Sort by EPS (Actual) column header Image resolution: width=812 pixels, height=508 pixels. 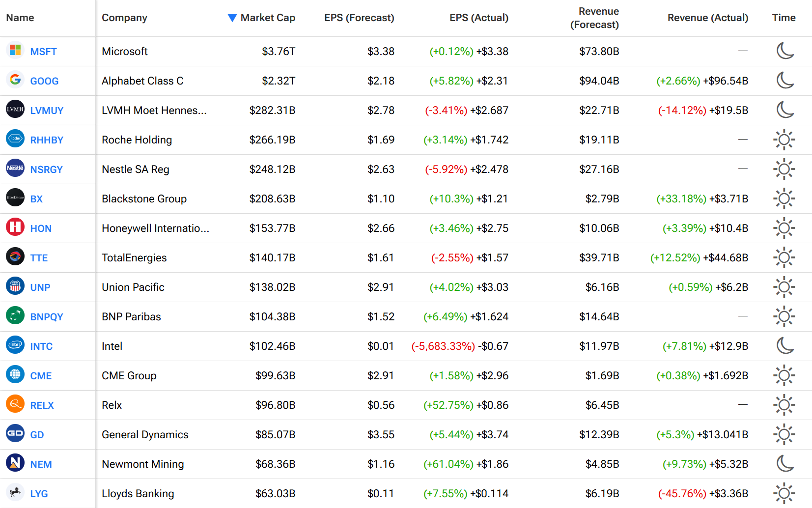tap(479, 18)
